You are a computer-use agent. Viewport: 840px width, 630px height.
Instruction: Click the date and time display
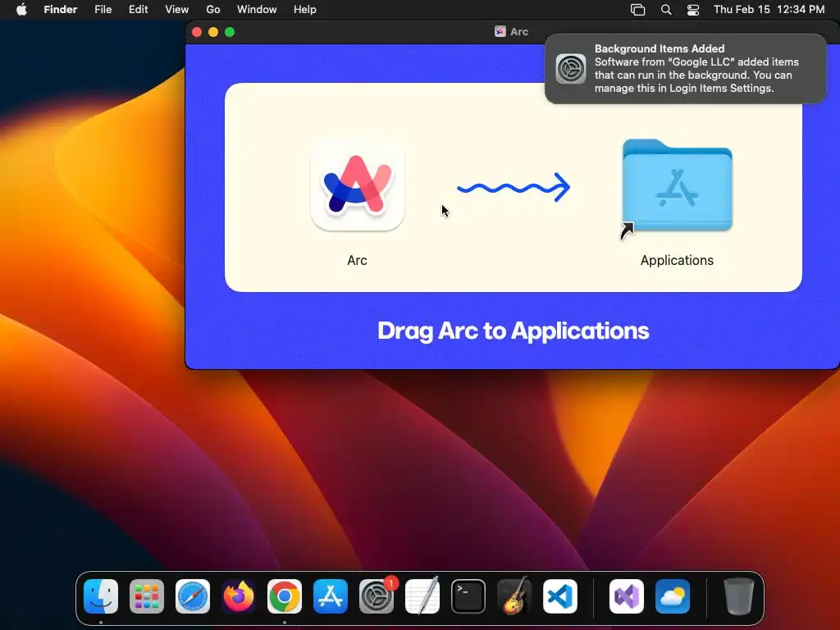point(769,9)
